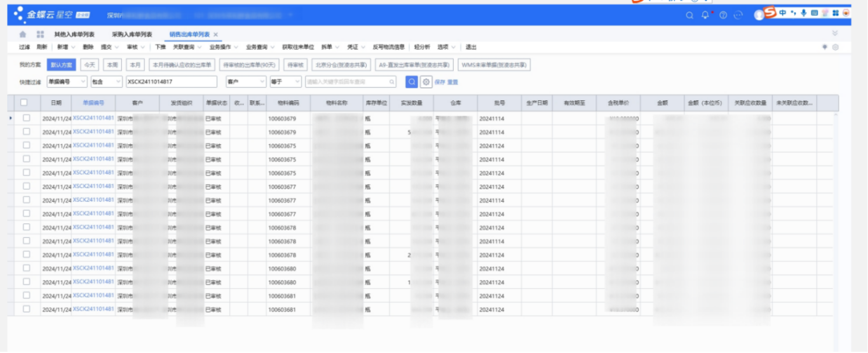The height and width of the screenshot is (353, 868).
Task: Click the 重置 link beside filter
Action: coord(452,82)
